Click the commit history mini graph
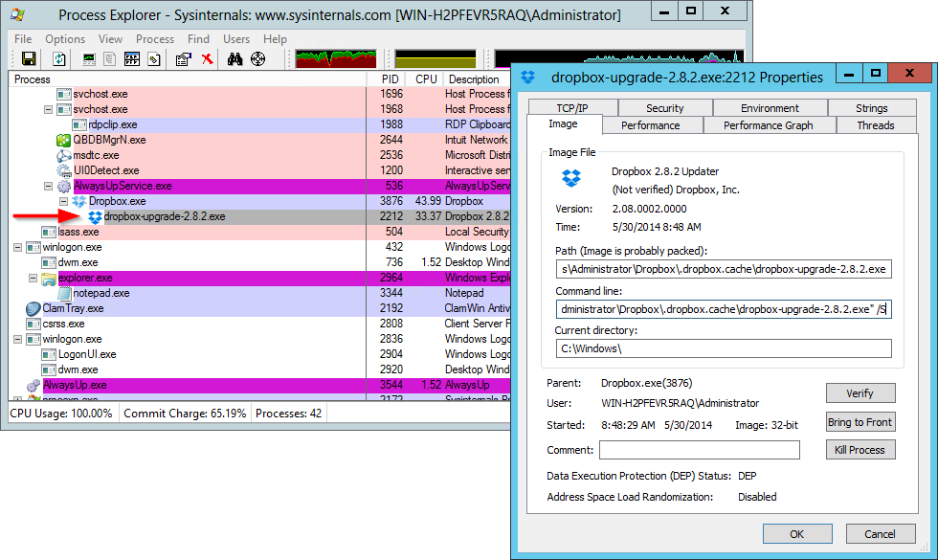 click(435, 58)
